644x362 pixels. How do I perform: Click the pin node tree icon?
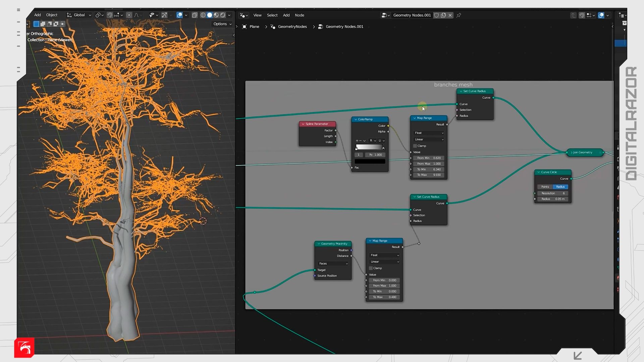tap(459, 15)
